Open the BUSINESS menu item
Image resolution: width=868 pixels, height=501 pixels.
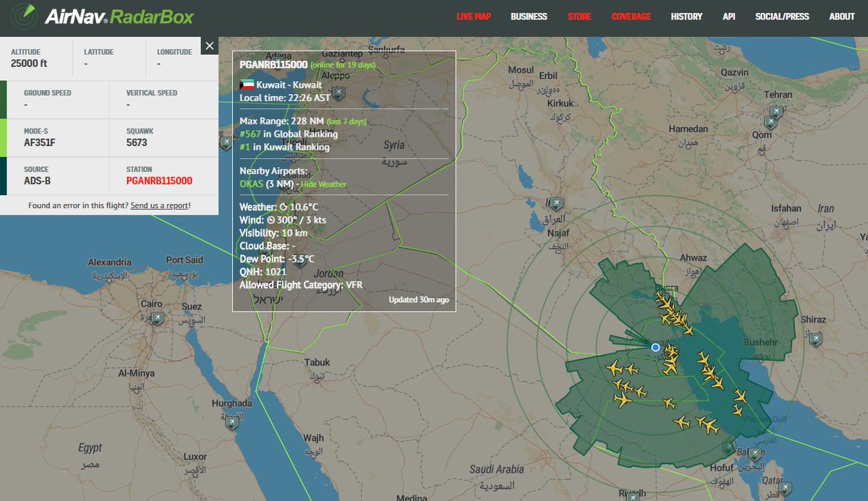click(x=529, y=17)
